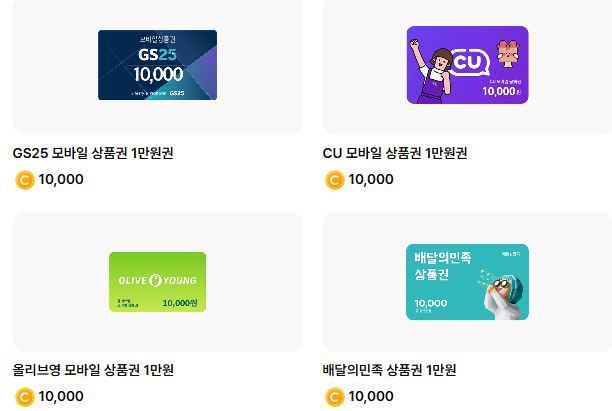This screenshot has width=612, height=411.
Task: Click the 10,000 price of CU voucher
Action: (371, 180)
